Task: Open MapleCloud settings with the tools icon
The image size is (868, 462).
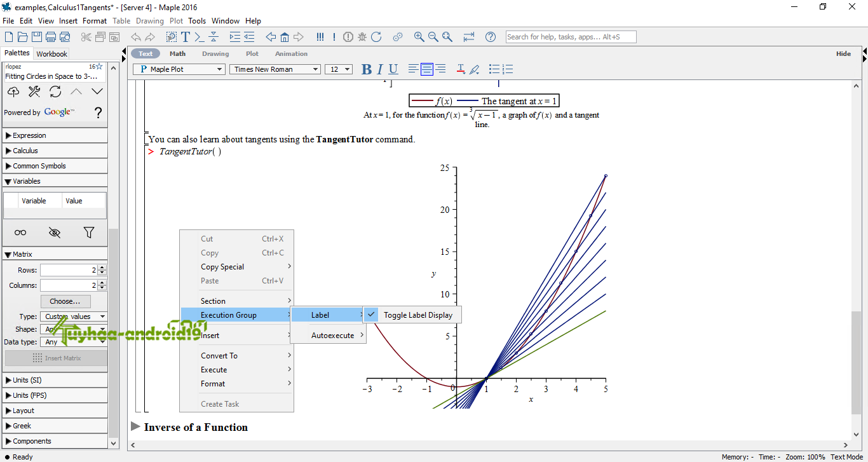Action: pos(34,92)
